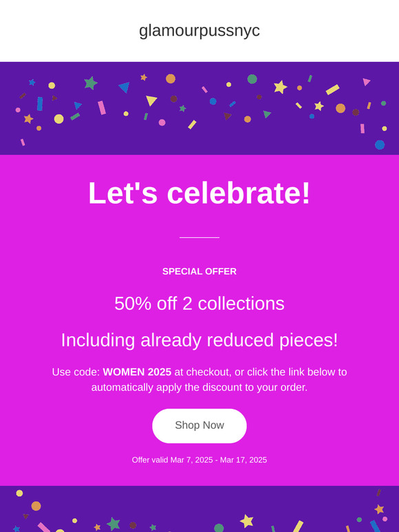Screen dimensions: 399x532
Task: Click the SPECIAL OFFER label
Action: point(199,271)
